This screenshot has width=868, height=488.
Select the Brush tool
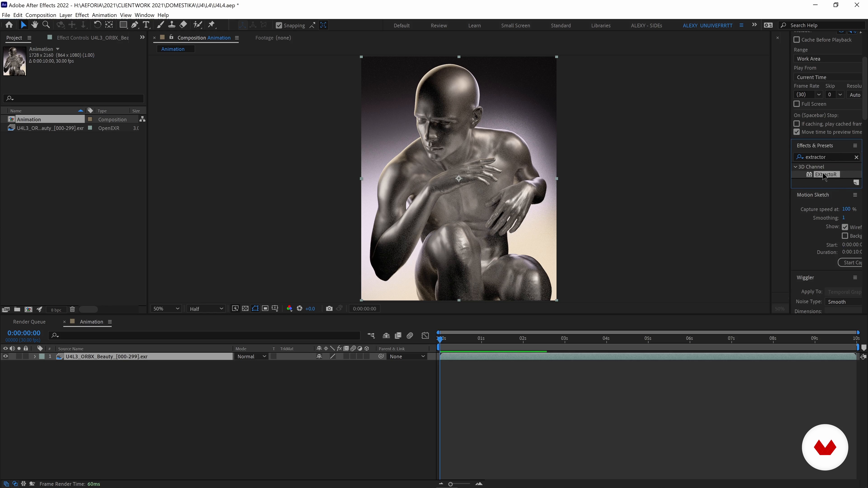[x=160, y=25]
